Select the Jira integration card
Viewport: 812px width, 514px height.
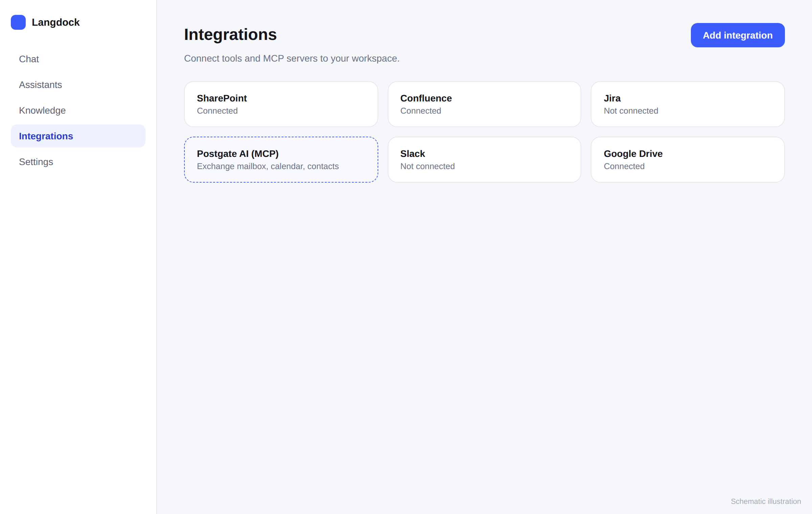click(688, 104)
